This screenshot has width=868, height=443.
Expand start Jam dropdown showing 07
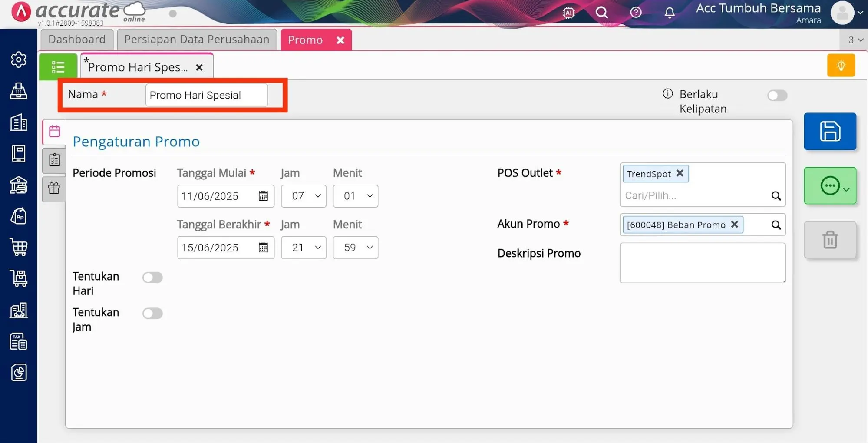(304, 196)
